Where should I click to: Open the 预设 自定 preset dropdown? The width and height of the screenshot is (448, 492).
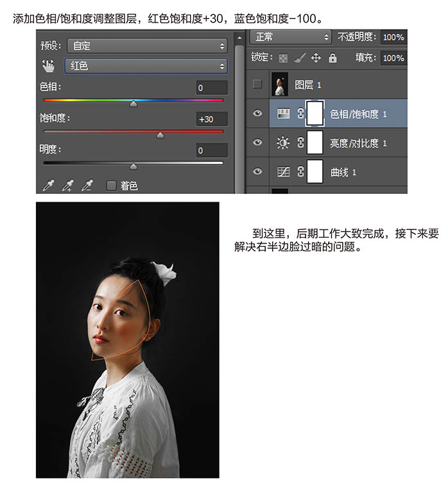[x=147, y=46]
